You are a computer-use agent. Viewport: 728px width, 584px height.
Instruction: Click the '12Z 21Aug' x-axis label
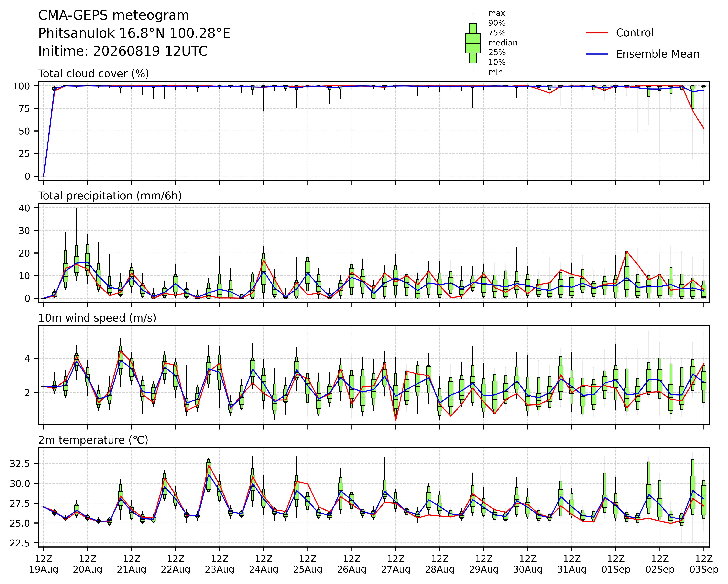(x=132, y=564)
